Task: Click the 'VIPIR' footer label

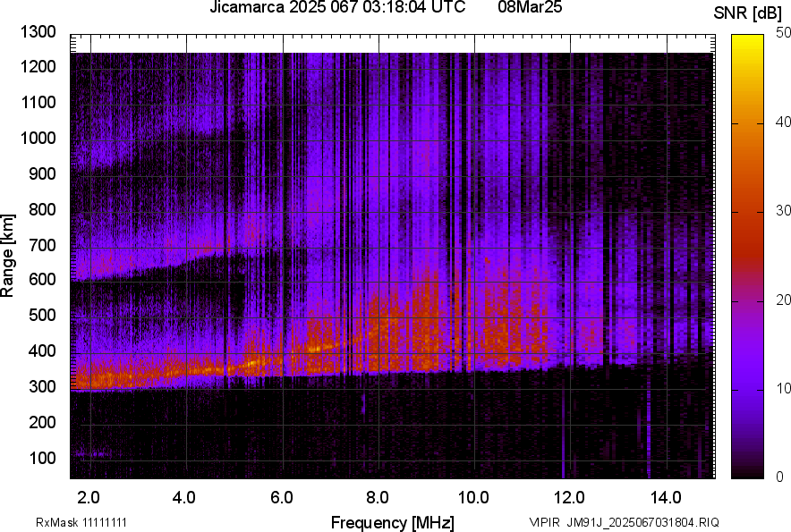Action: pyautogui.click(x=545, y=522)
